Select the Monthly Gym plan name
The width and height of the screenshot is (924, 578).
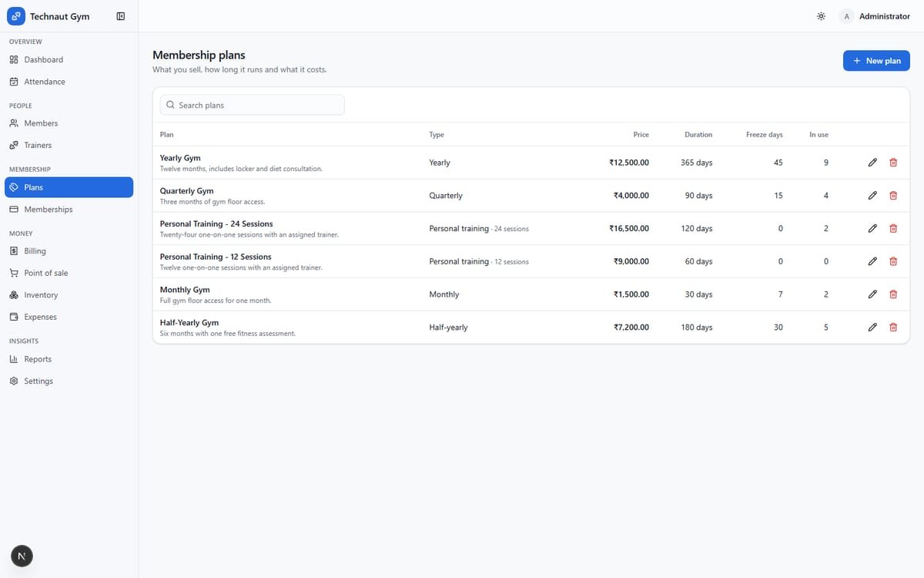coord(185,290)
